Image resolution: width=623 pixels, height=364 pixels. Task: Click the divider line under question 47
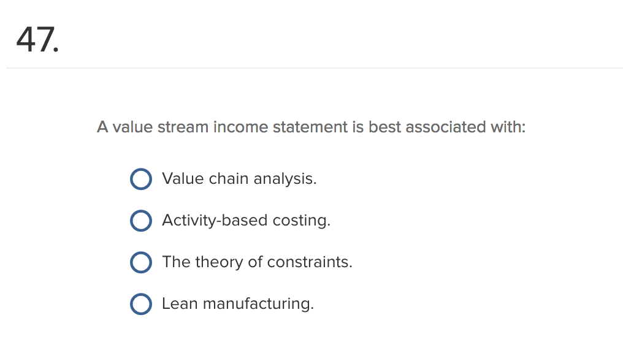pos(311,68)
